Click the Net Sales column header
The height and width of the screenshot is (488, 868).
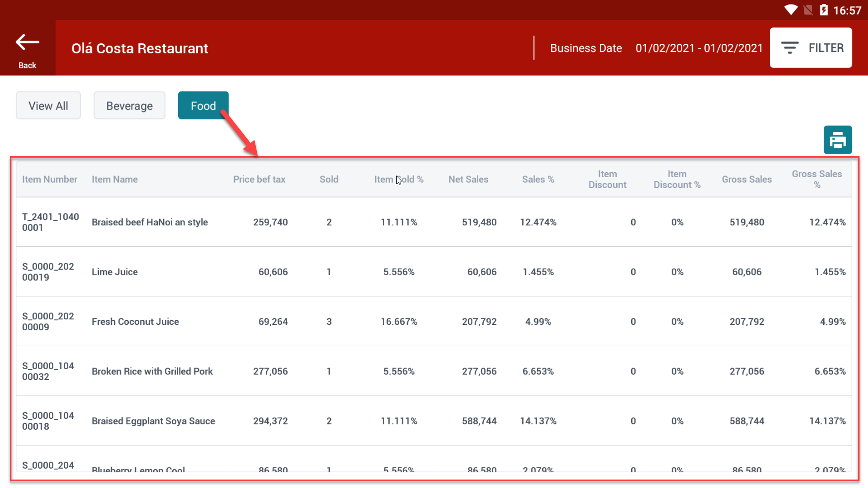468,180
